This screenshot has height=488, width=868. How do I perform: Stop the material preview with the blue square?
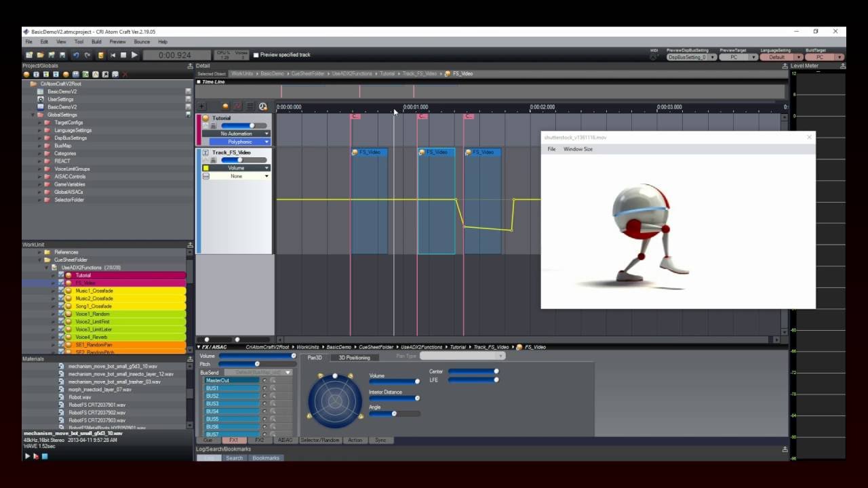[45, 456]
